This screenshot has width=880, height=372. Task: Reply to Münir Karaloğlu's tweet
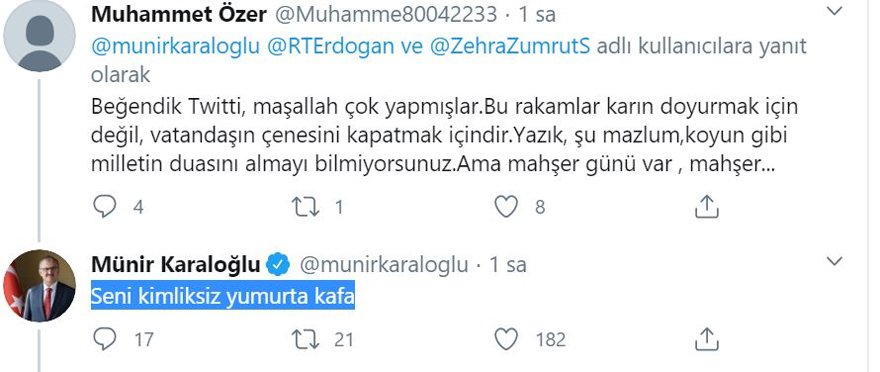click(105, 339)
